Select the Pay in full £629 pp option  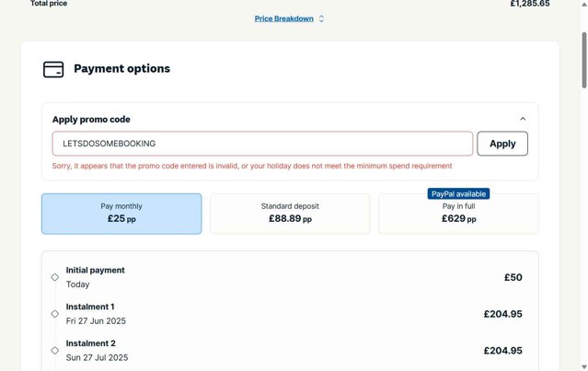click(458, 214)
